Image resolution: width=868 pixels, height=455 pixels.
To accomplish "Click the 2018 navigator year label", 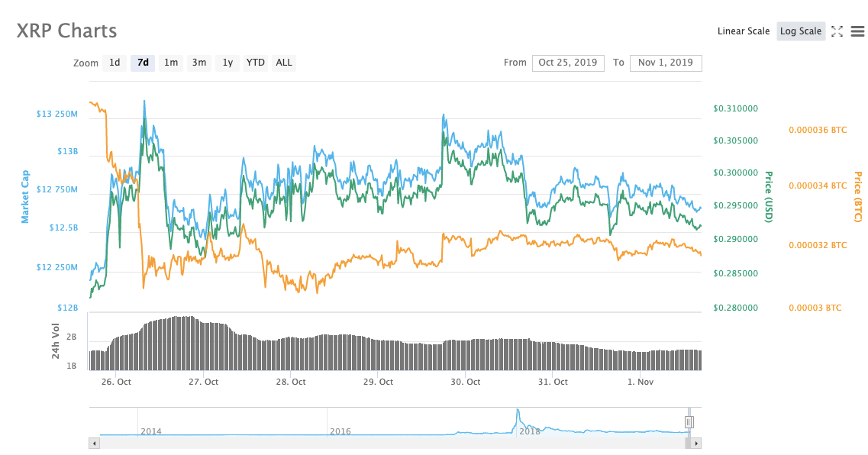I will [530, 431].
